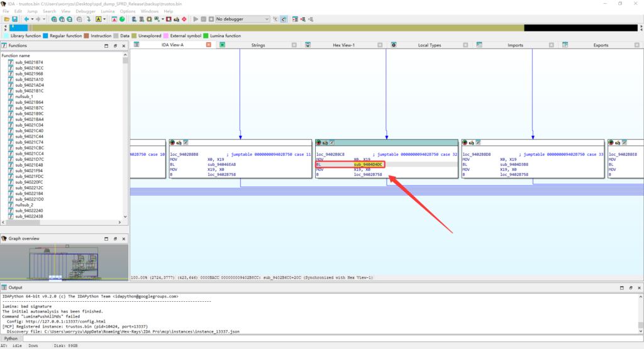Image resolution: width=644 pixels, height=349 pixels.
Task: Select function sub_94021CBC in Functions list
Action: (29, 148)
